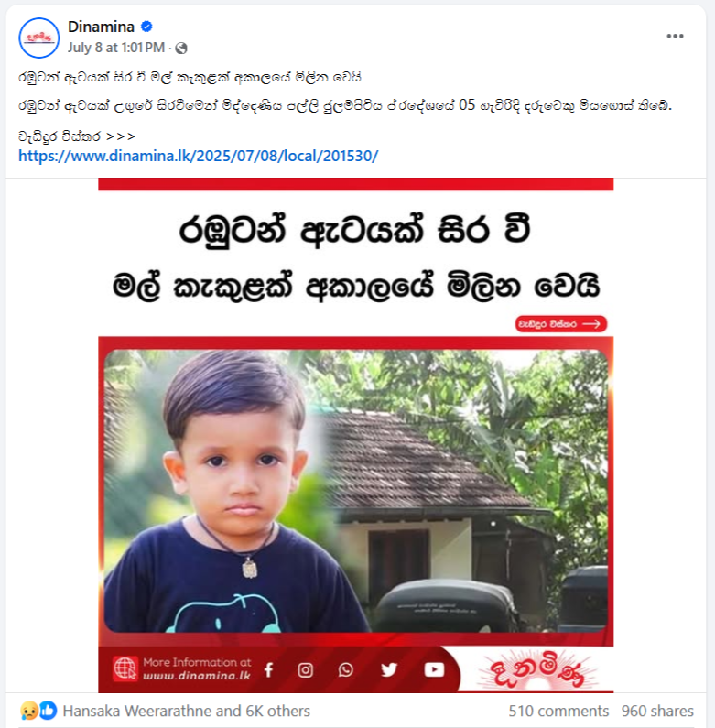Click the blue verified badge next to Dinamina

click(x=146, y=27)
